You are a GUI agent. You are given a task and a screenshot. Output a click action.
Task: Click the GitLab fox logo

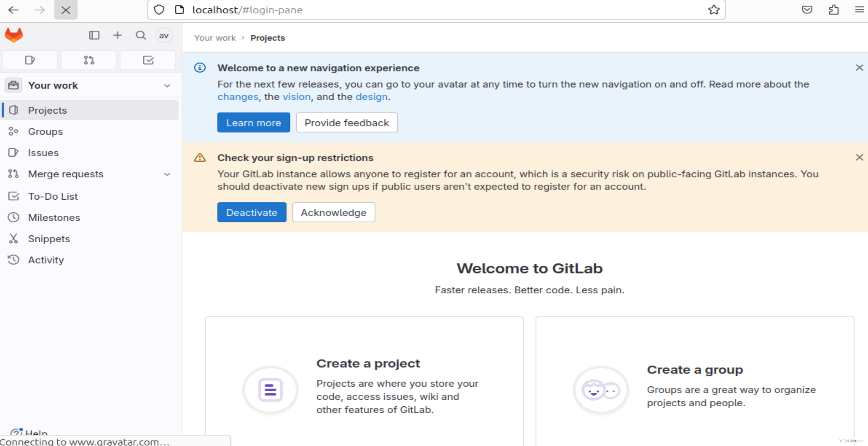[14, 35]
